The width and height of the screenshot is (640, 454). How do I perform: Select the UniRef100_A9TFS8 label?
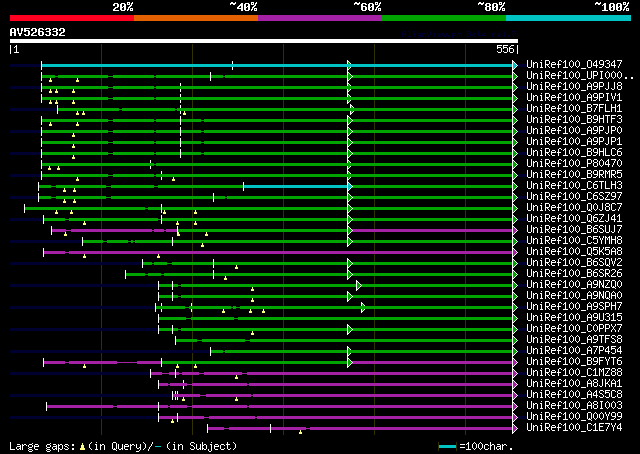pos(574,340)
